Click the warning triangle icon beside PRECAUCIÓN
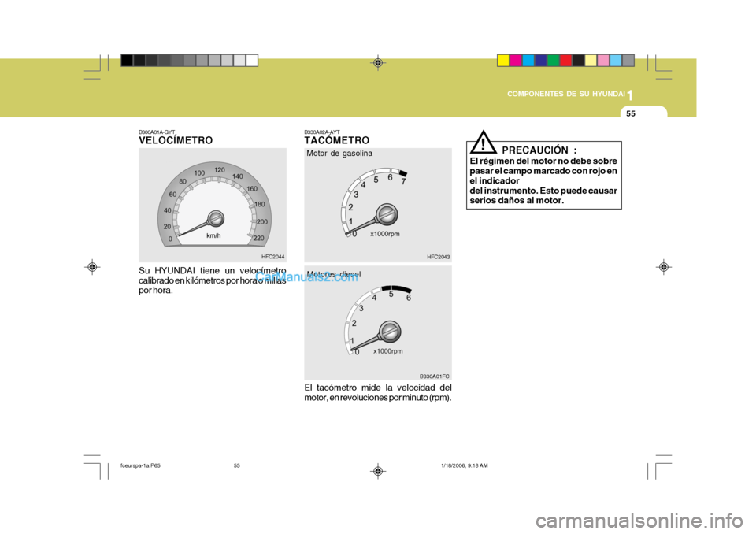The height and width of the screenshot is (534, 756). 483,143
